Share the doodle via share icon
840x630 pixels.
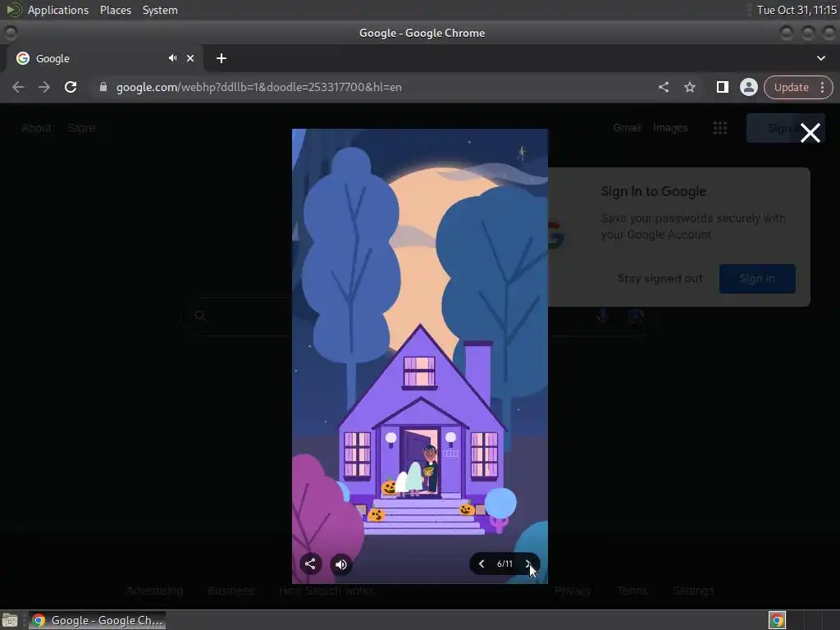click(x=310, y=564)
